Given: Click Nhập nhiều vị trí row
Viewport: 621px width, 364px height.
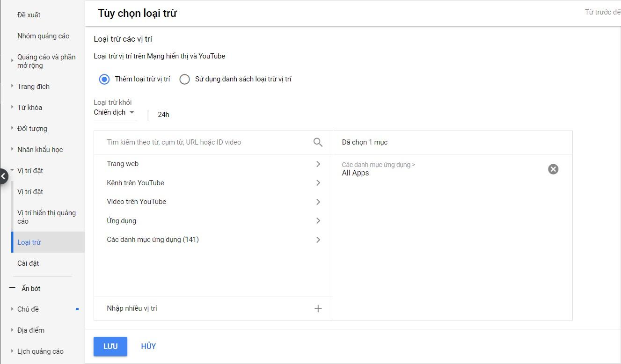Looking at the screenshot, I should click(213, 308).
